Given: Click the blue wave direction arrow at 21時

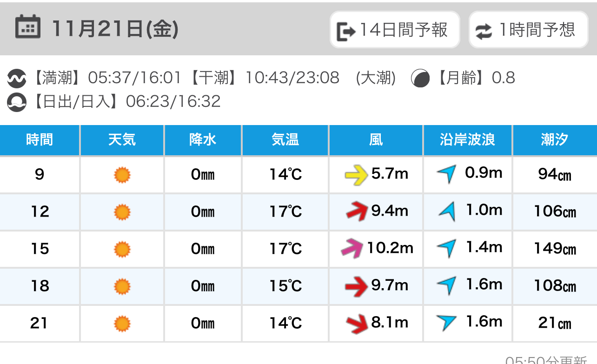Looking at the screenshot, I should tap(447, 322).
